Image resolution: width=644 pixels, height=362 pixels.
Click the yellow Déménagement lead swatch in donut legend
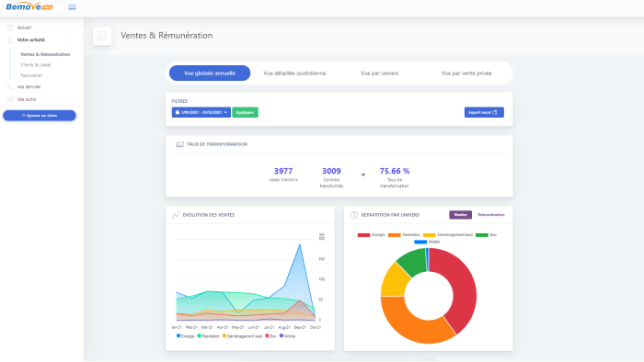click(430, 235)
